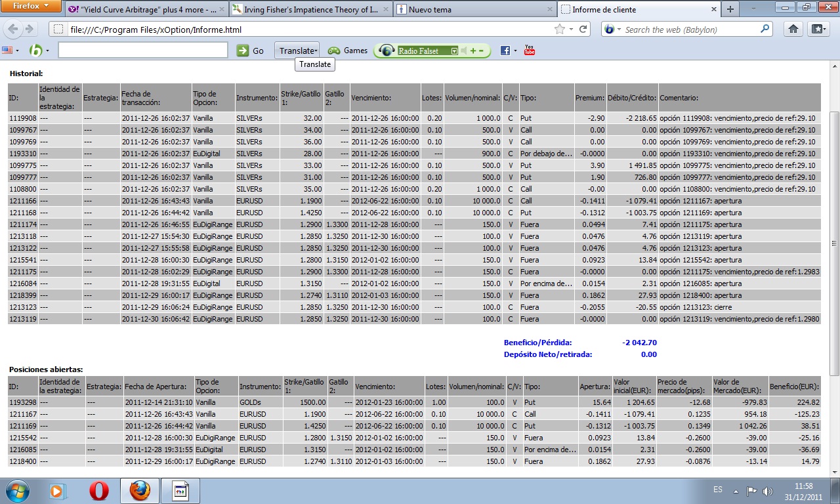Click the GOLDs instrument cell
Image resolution: width=840 pixels, height=504 pixels.
click(259, 402)
